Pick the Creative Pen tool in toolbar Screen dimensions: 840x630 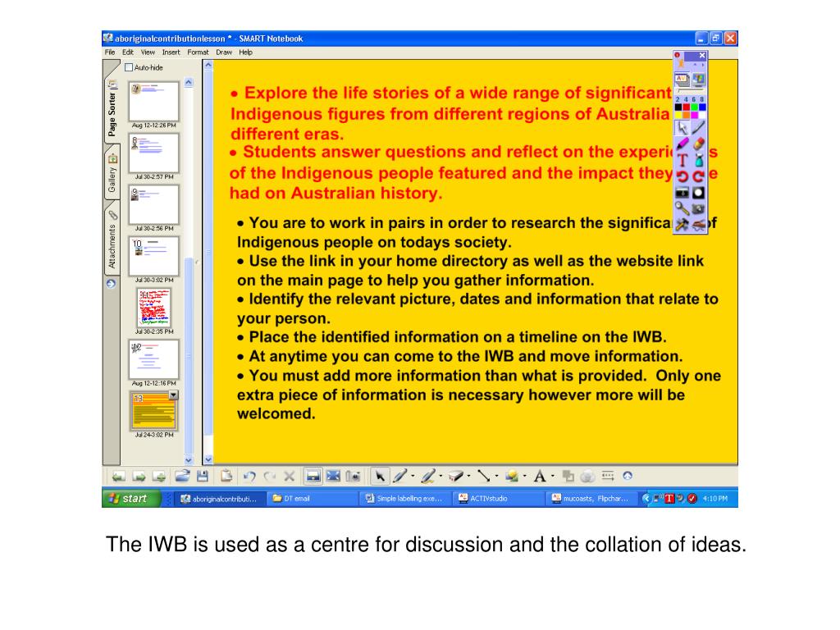[x=428, y=476]
